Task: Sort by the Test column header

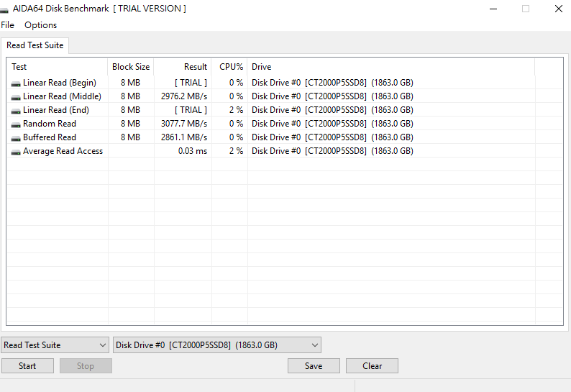Action: 58,67
